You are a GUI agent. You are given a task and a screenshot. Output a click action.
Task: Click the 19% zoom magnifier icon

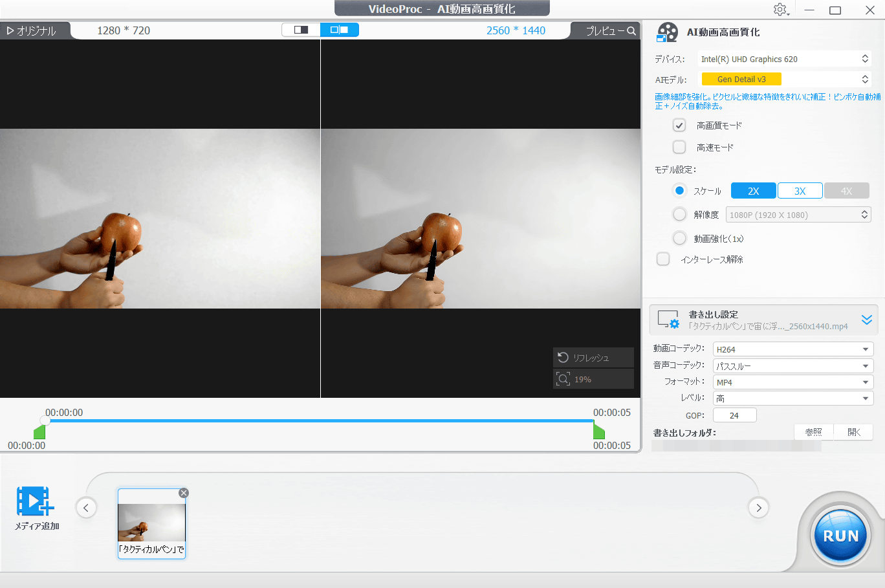pyautogui.click(x=563, y=379)
